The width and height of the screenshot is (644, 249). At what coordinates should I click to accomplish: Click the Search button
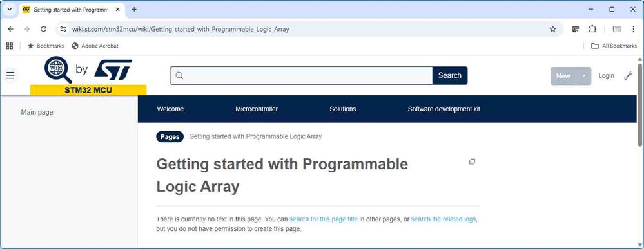(x=450, y=75)
